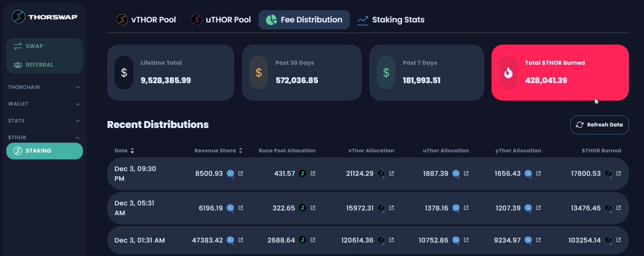The image size is (644, 256).
Task: Click the yThor Allocation column header
Action: point(518,151)
